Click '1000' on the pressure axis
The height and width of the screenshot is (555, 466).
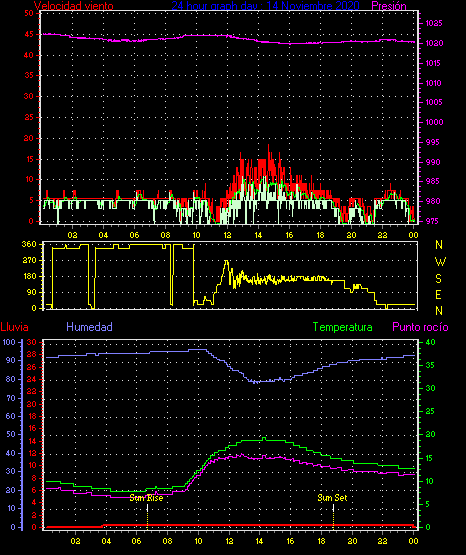click(x=434, y=122)
